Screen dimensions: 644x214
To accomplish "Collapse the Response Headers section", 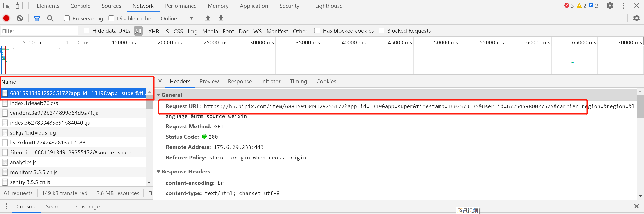I will pyautogui.click(x=159, y=172).
